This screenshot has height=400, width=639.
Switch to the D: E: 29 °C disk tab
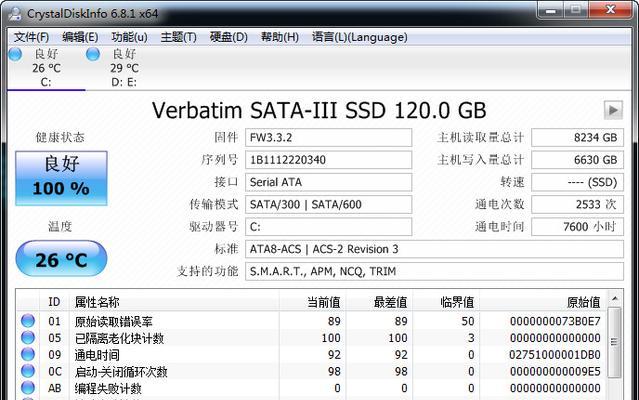[x=124, y=68]
